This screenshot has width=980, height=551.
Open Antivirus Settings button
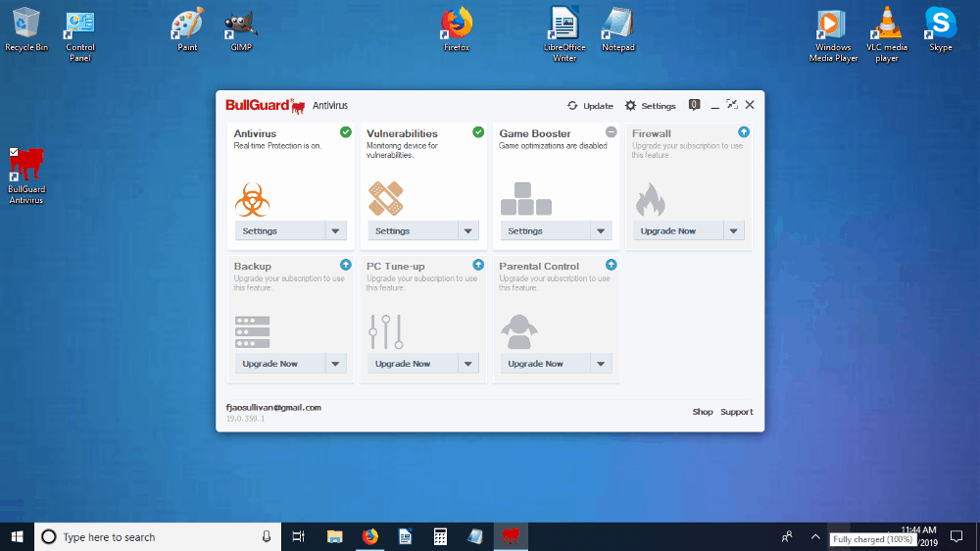280,230
